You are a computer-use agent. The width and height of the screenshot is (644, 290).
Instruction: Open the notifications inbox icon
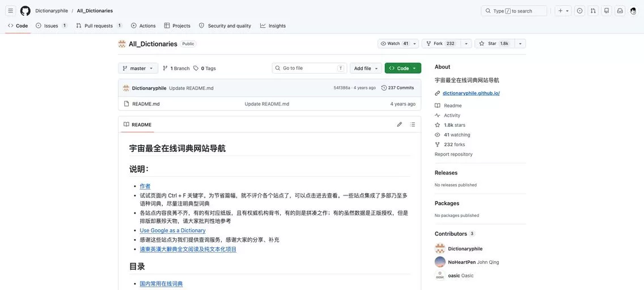click(x=620, y=11)
